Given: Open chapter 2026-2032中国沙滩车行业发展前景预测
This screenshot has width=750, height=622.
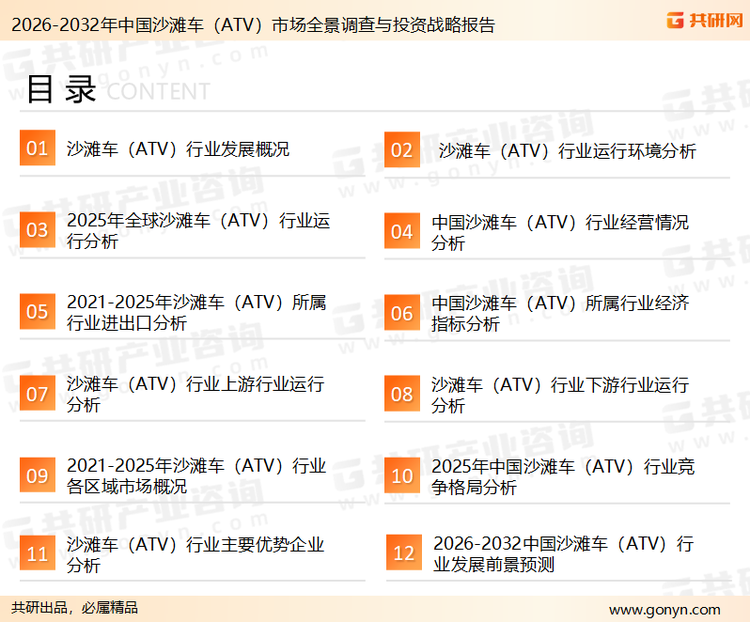Looking at the screenshot, I should tap(563, 554).
